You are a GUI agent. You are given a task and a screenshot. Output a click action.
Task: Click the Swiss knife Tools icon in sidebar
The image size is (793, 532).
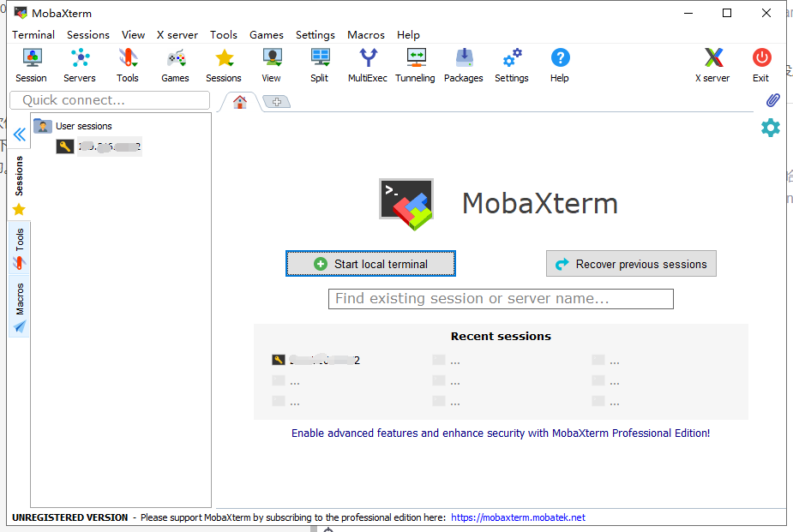[x=19, y=263]
